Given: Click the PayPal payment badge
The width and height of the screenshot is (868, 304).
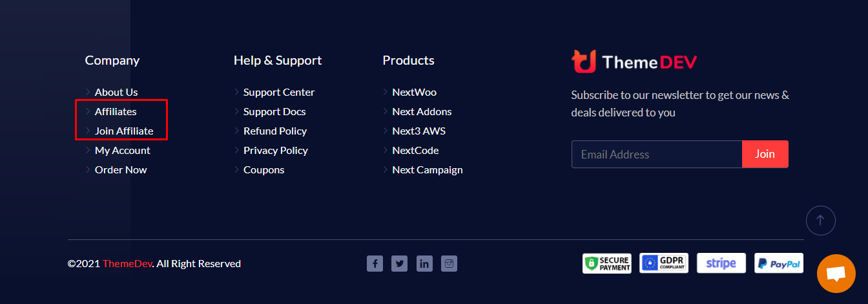Looking at the screenshot, I should [779, 263].
